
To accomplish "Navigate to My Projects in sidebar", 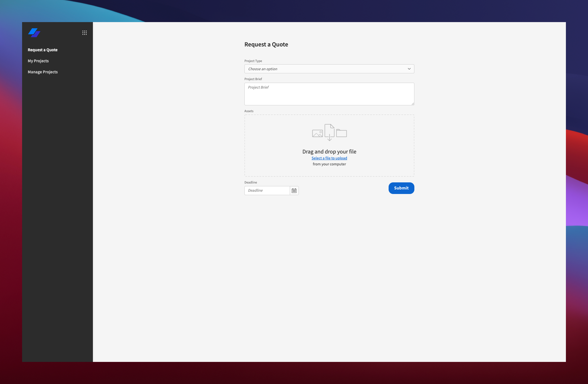I will pos(38,60).
